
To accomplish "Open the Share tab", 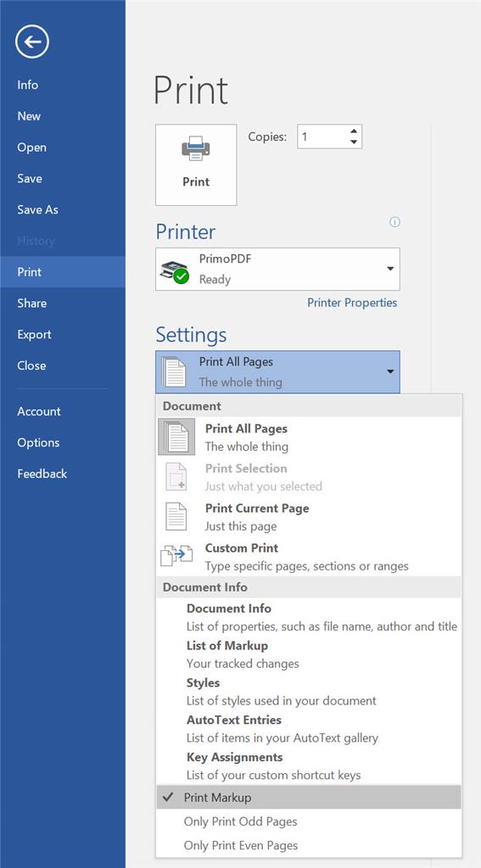I will click(x=63, y=303).
